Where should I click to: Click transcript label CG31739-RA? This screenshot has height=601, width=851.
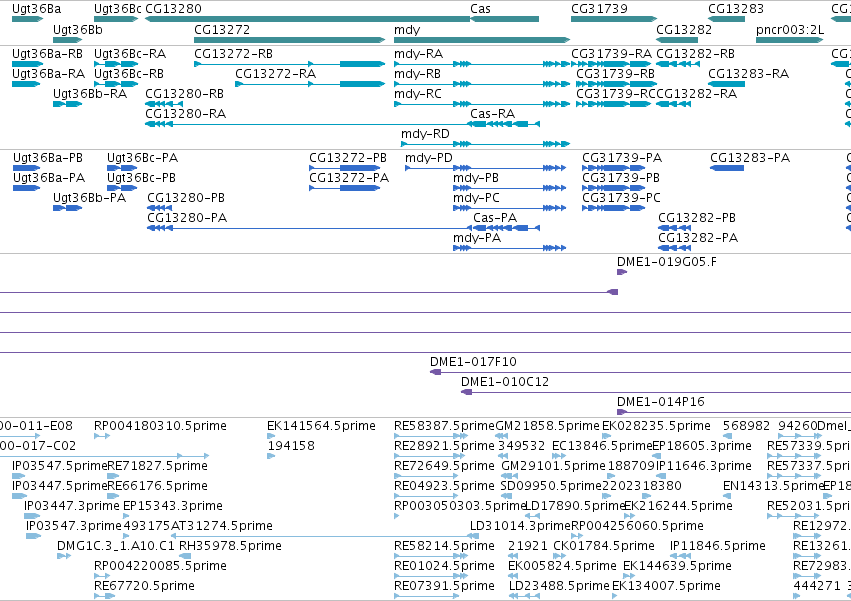tap(611, 54)
